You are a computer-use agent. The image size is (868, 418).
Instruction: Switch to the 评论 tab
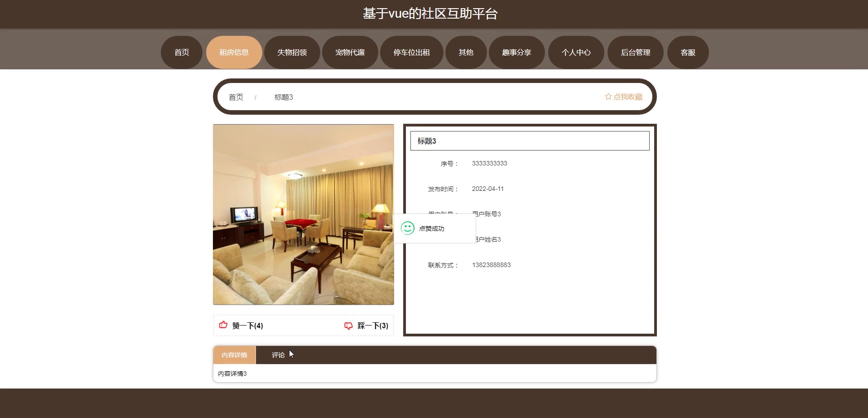click(278, 355)
